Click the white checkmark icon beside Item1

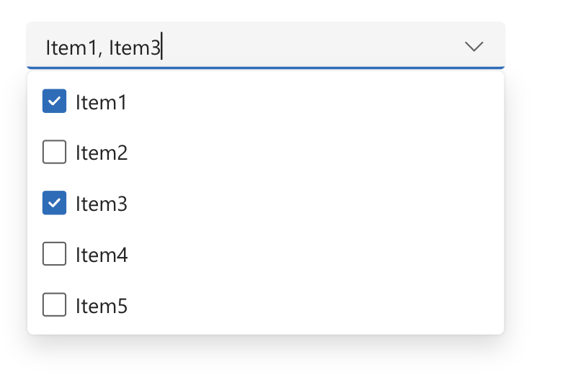[x=55, y=101]
